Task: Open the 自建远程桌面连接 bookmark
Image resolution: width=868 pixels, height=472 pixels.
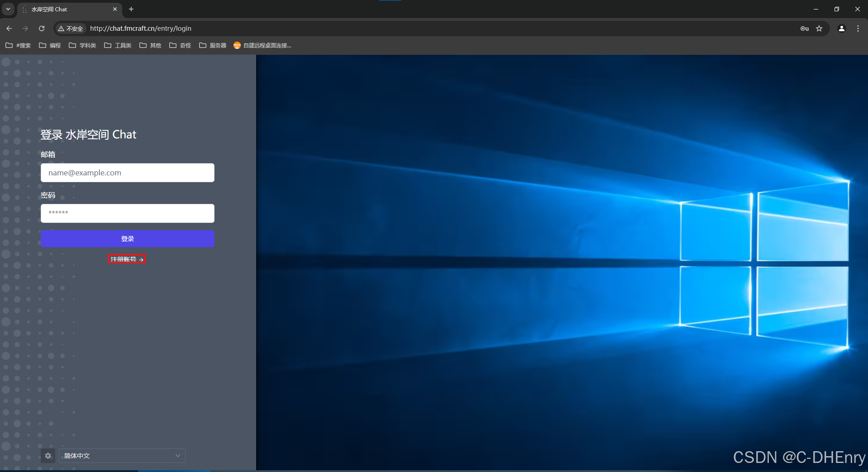Action: [262, 45]
